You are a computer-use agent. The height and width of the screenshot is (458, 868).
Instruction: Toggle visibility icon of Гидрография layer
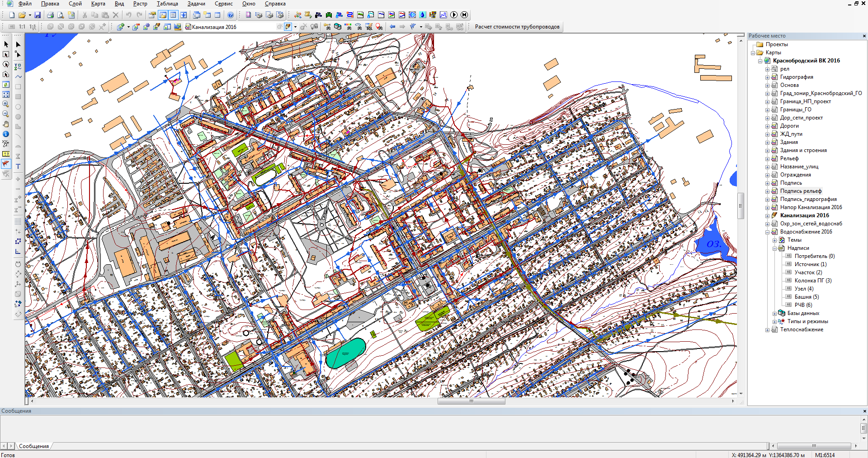point(774,77)
